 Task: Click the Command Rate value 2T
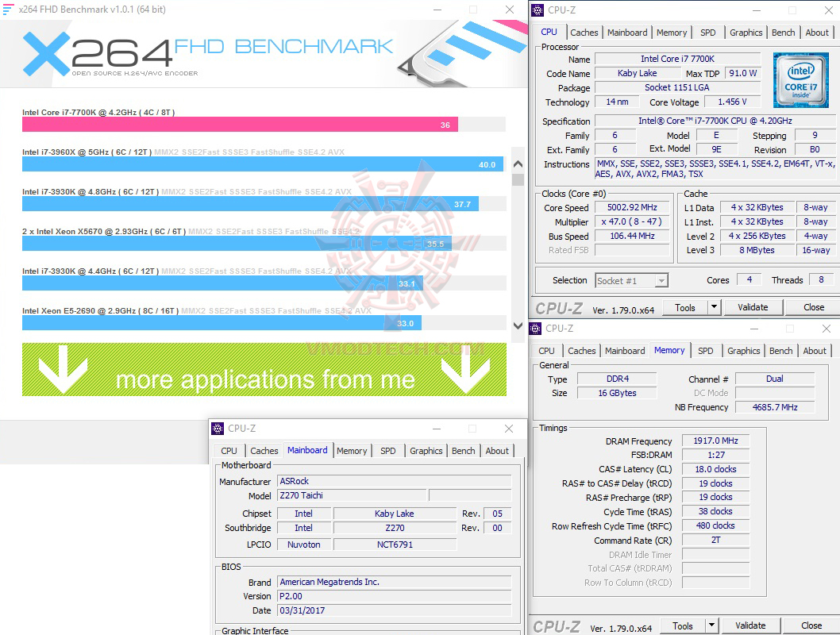click(715, 541)
